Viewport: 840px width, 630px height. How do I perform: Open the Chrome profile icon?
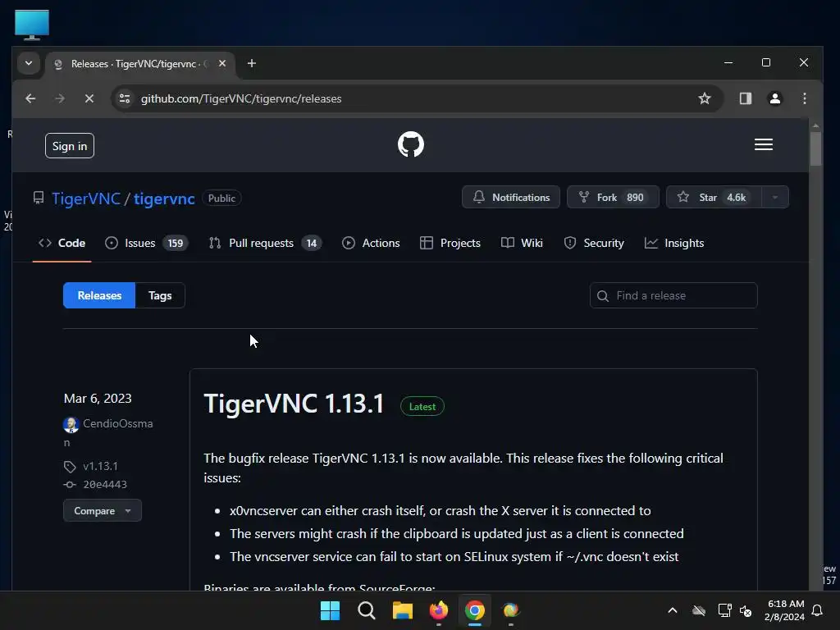coord(774,98)
